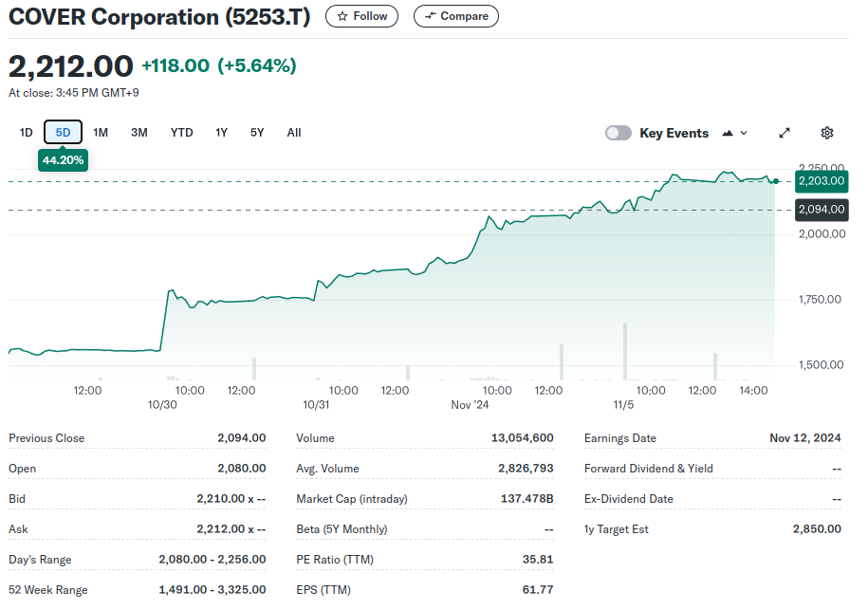Click the Compare button
Viewport: 868px width, 610px height.
455,16
